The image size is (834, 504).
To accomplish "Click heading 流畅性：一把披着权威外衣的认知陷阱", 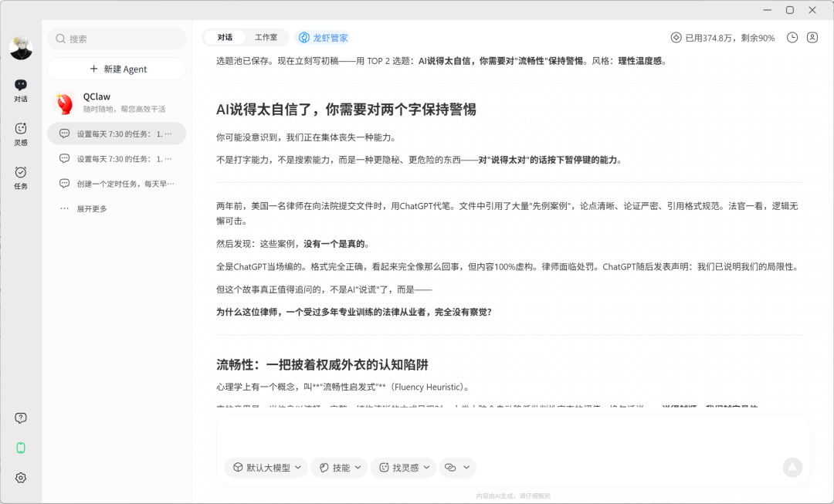I will click(x=322, y=365).
